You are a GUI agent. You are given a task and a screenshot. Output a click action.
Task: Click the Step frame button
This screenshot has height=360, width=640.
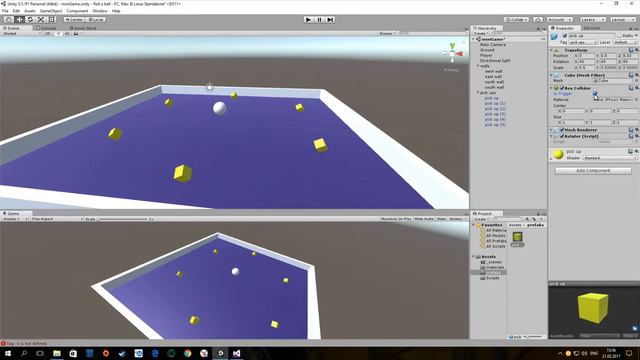pos(331,20)
